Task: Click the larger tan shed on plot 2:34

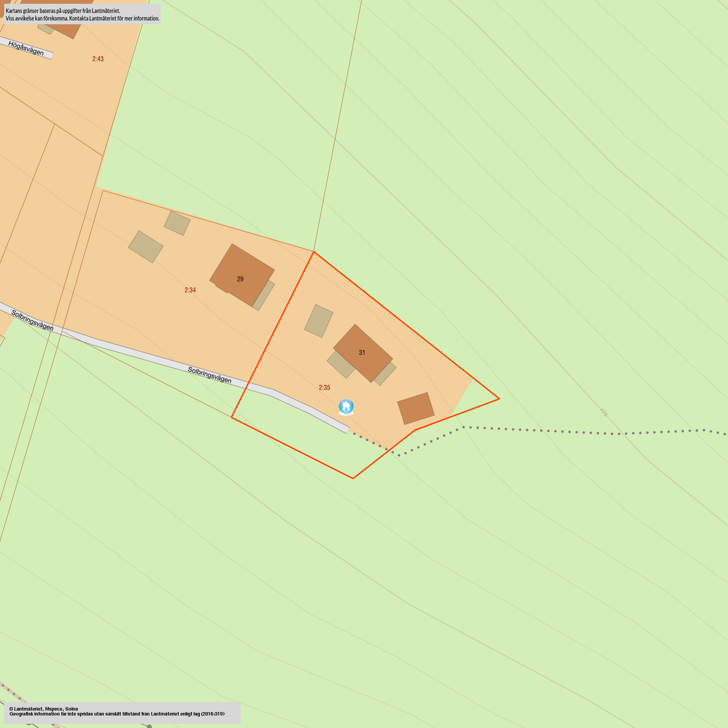Action: click(x=146, y=247)
